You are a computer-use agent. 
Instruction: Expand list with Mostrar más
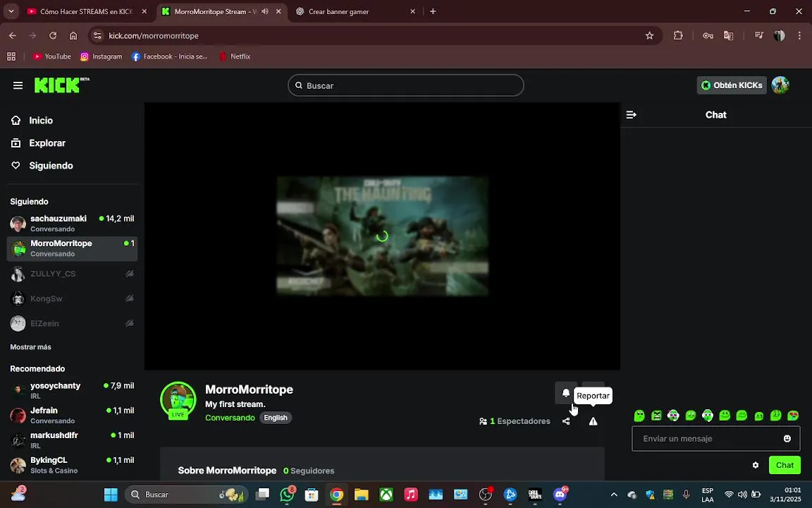[30, 347]
